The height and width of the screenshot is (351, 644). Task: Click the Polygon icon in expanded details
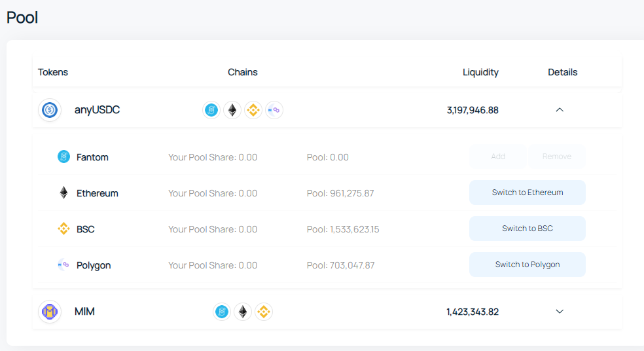63,265
